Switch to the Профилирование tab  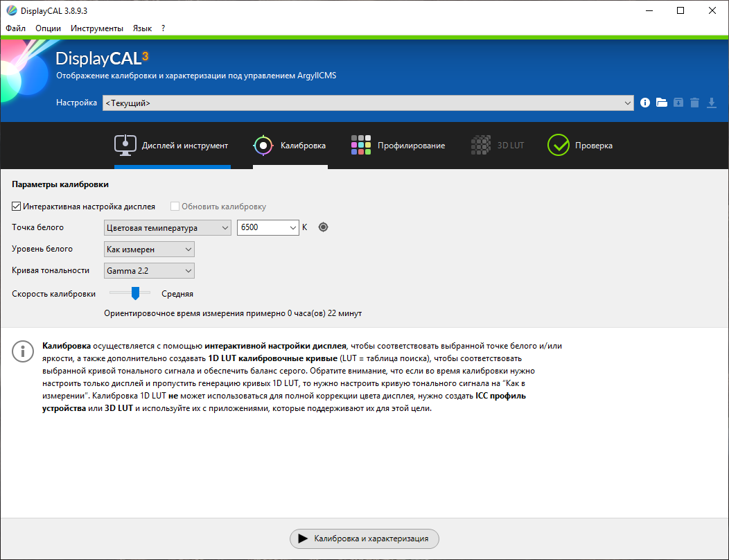398,146
